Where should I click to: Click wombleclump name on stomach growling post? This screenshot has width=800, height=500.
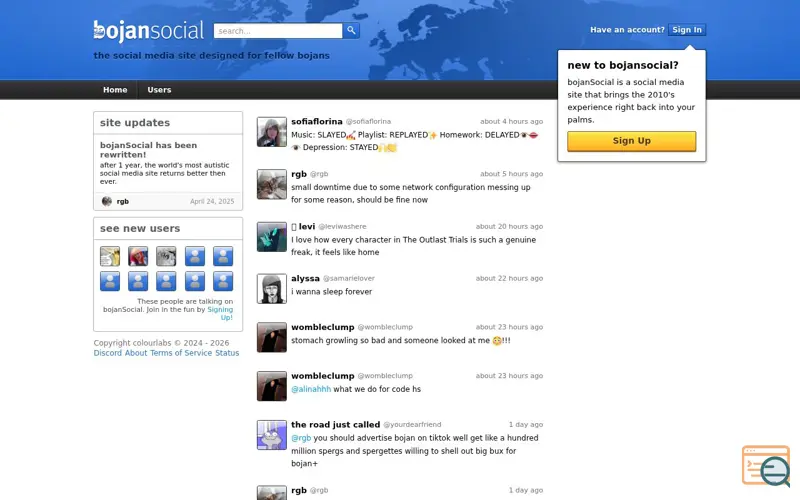click(x=322, y=327)
